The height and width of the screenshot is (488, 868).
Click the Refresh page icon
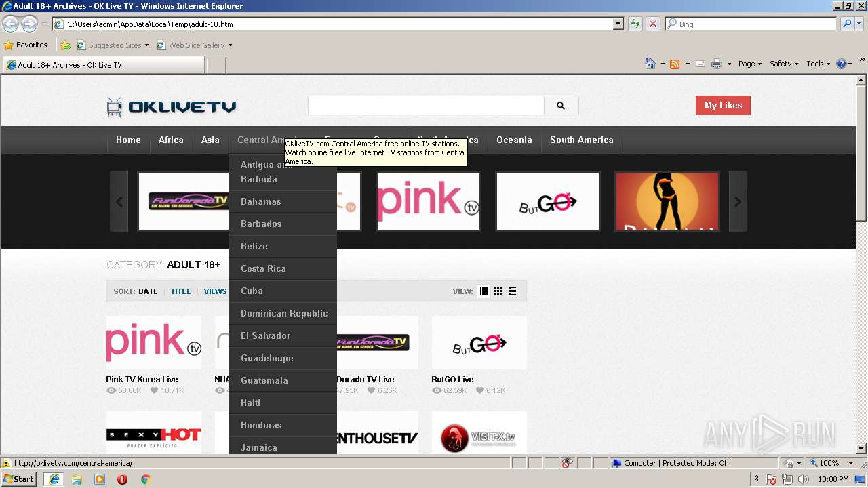[x=635, y=24]
